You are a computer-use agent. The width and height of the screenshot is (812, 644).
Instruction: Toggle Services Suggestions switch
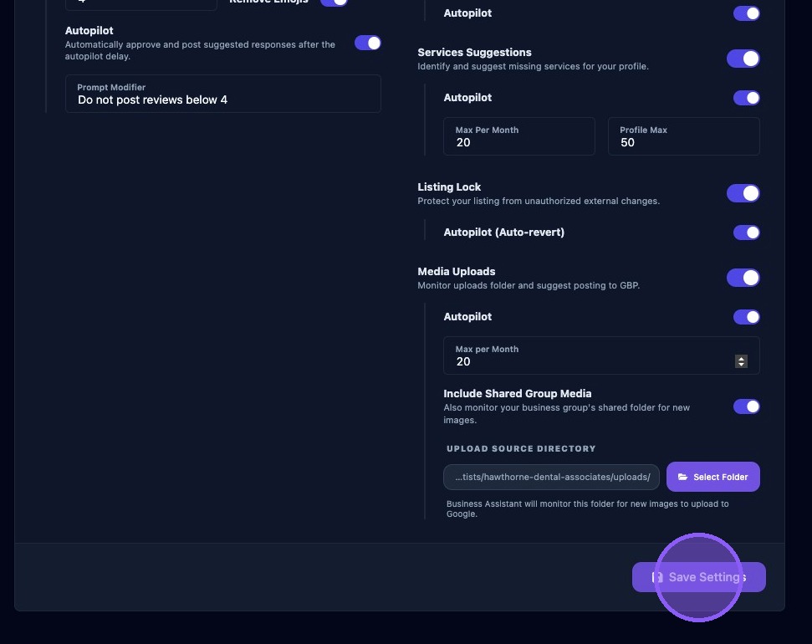pos(743,59)
